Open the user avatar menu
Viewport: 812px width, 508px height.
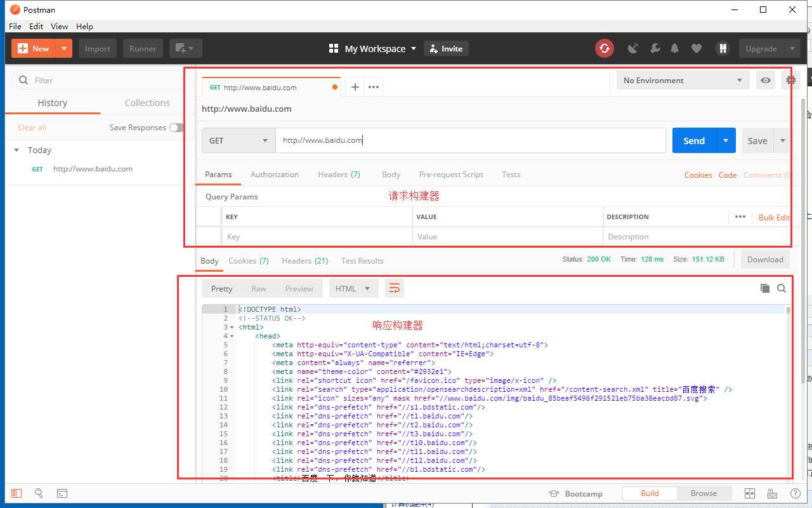click(722, 48)
